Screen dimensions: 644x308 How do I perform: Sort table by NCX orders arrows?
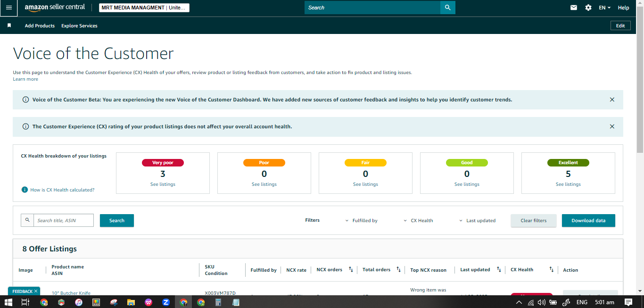(351, 269)
